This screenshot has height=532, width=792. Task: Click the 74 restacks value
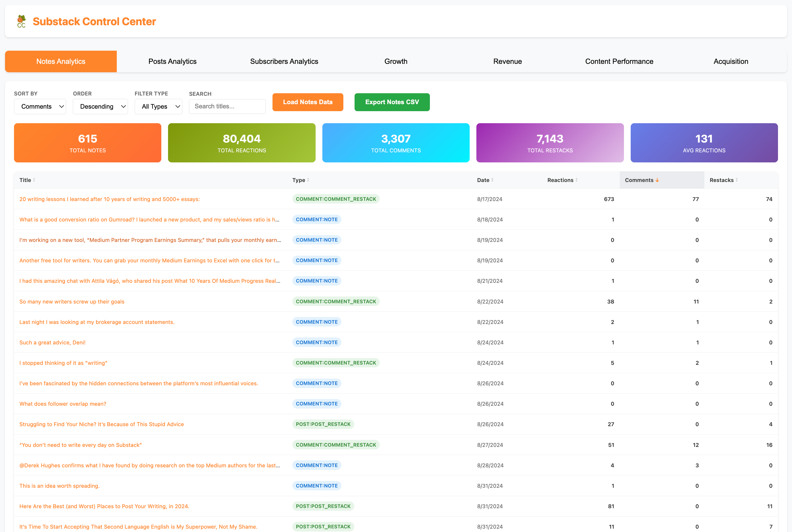[769, 199]
